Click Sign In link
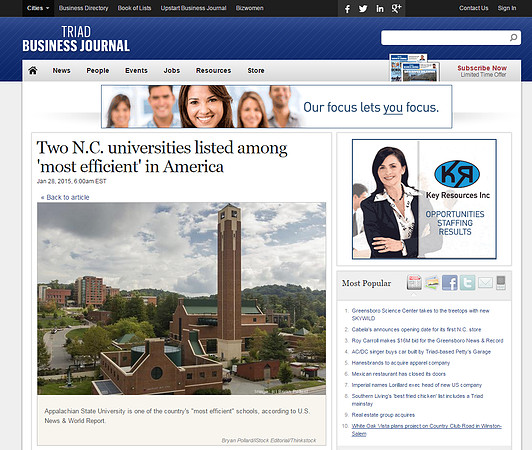The height and width of the screenshot is (450, 532). coord(507,8)
